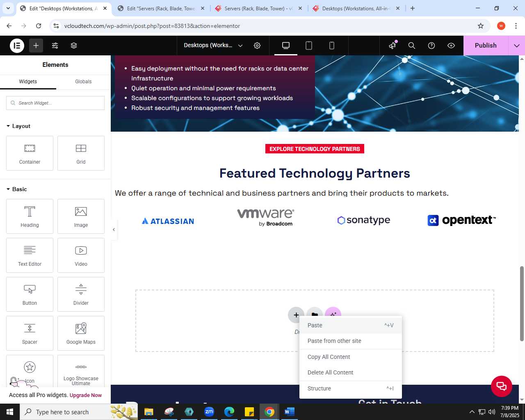Choose Copy All Content
The height and width of the screenshot is (420, 525).
(x=351, y=357)
